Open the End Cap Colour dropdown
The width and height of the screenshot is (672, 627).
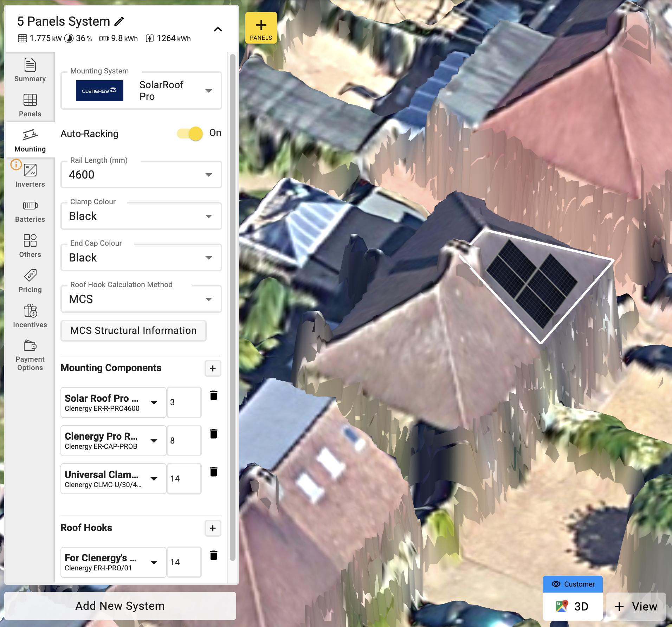coord(141,258)
